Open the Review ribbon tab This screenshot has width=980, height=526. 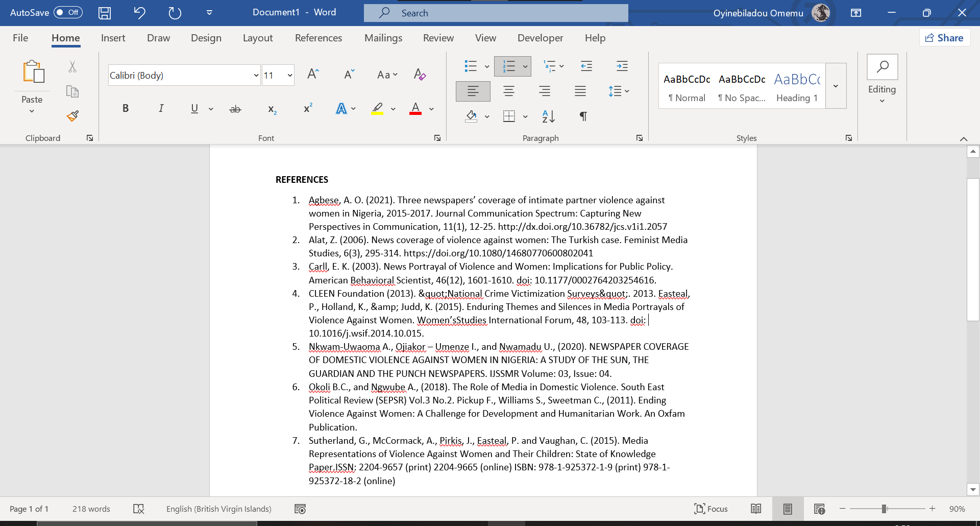coord(438,37)
